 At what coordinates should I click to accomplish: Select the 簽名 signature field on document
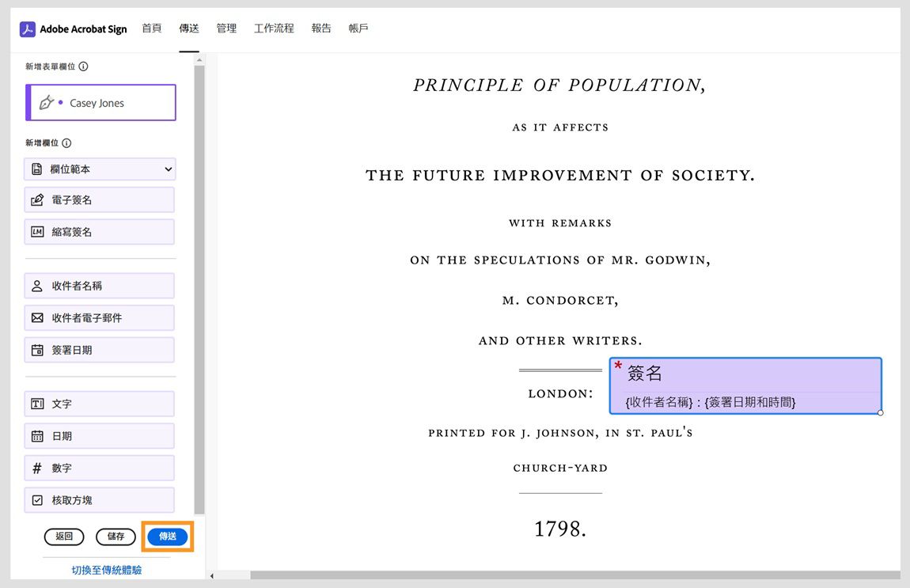745,385
